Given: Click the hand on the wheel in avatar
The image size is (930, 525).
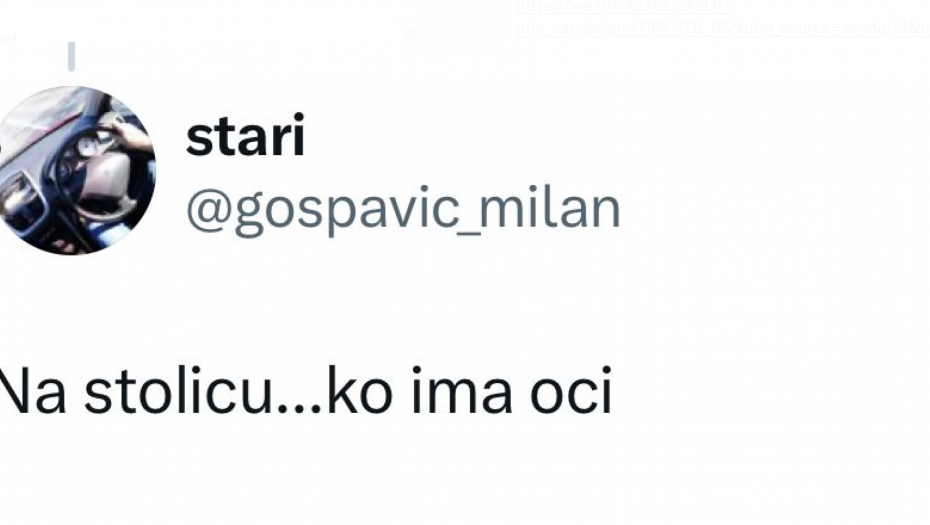Looking at the screenshot, I should tap(123, 132).
